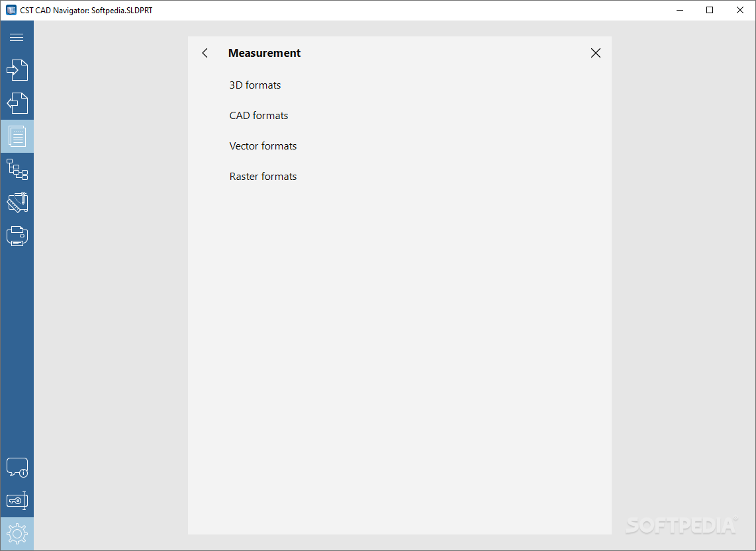Select Raster formats entry

click(263, 177)
